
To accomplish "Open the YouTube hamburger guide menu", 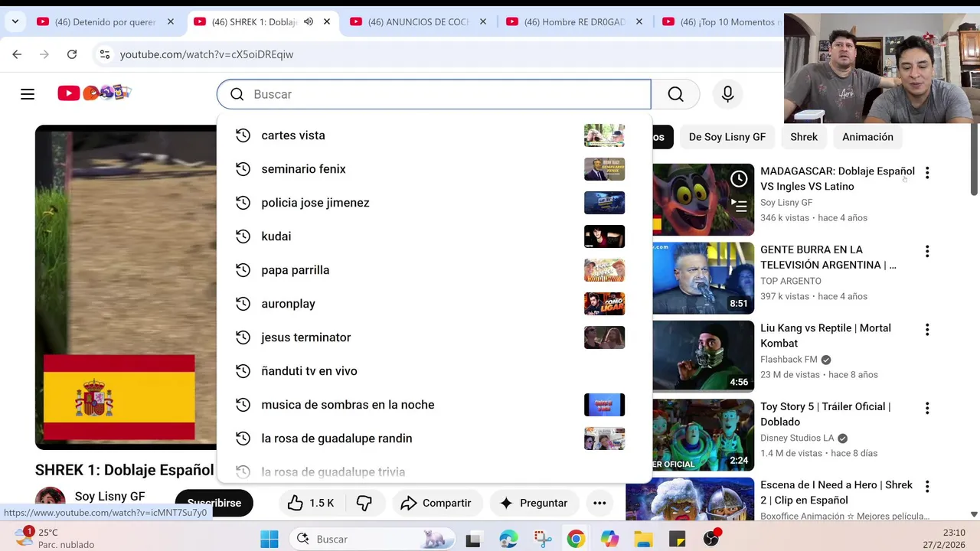I will point(28,94).
